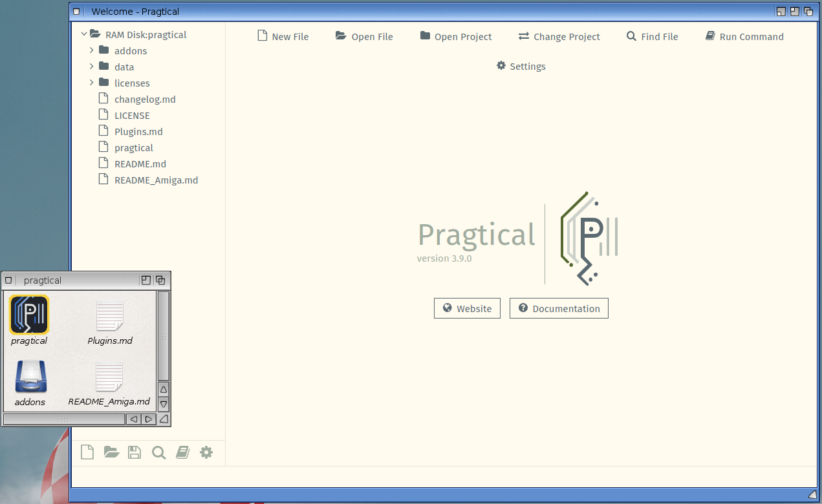This screenshot has height=504, width=822.
Task: Select the addons drawer icon in pragtical window
Action: [x=30, y=377]
